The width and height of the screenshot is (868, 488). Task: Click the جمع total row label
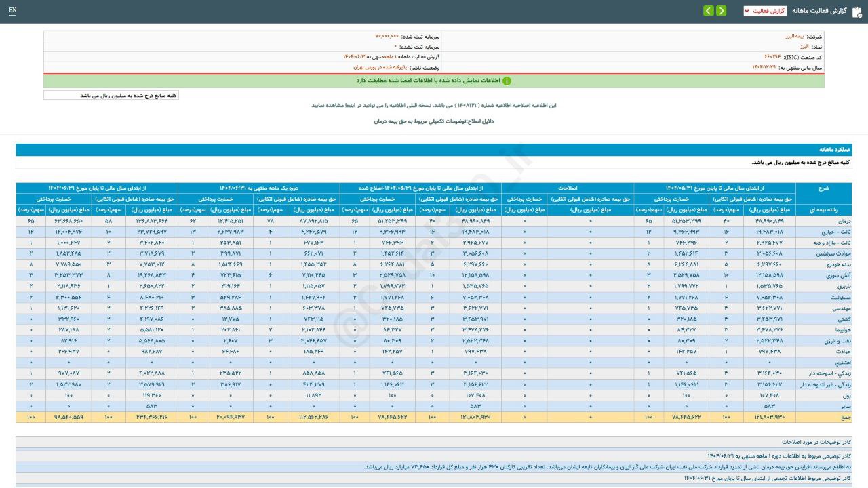coord(841,417)
